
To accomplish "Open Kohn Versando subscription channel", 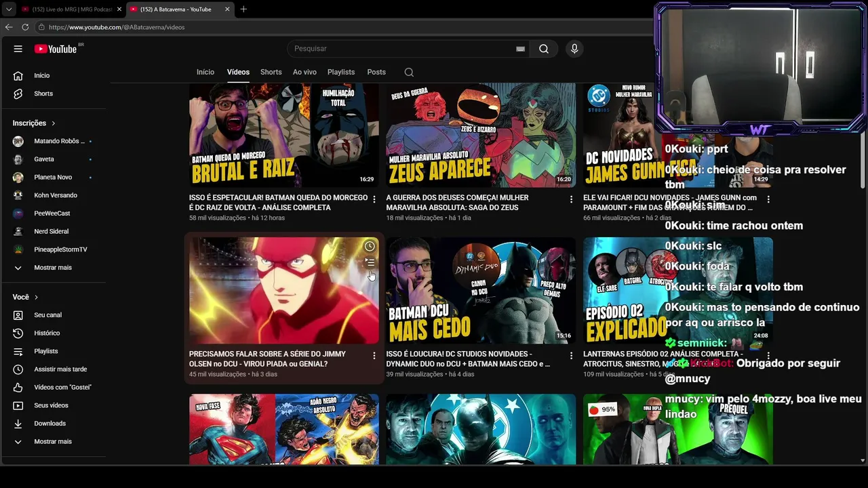I will tap(53, 195).
